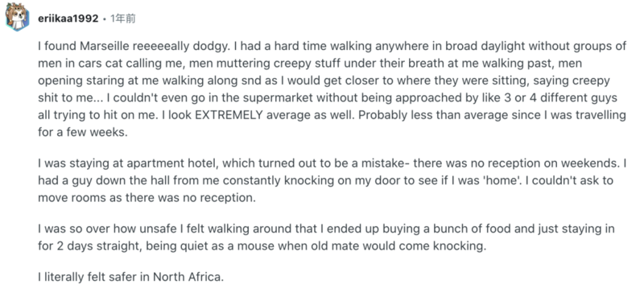Image resolution: width=644 pixels, height=293 pixels.
Task: Click the phrase 'for a few weeks.'
Action: tap(83, 133)
